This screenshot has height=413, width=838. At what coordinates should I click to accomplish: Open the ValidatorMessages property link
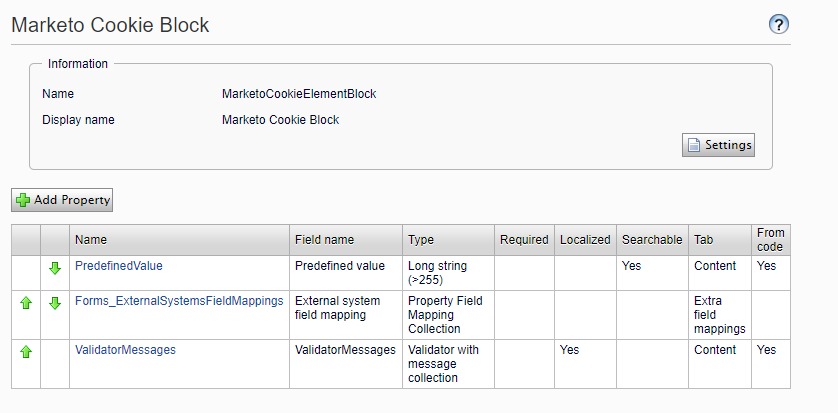(125, 350)
